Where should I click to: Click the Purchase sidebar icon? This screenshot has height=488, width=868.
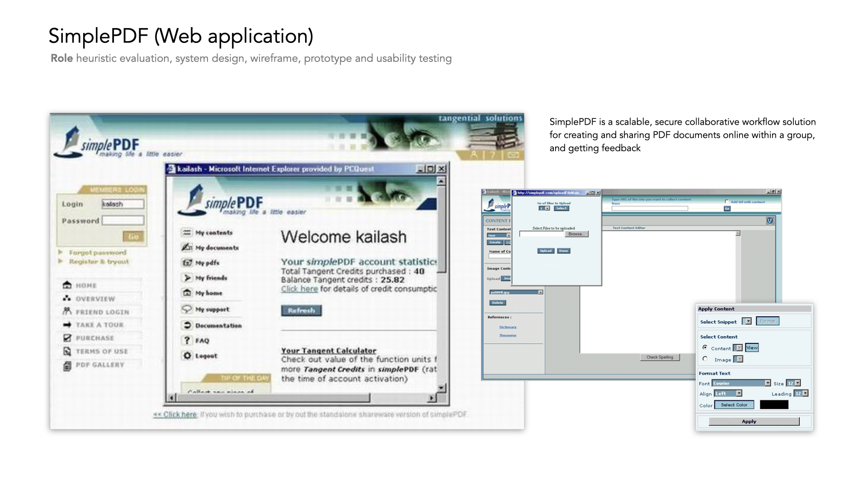pos(67,338)
